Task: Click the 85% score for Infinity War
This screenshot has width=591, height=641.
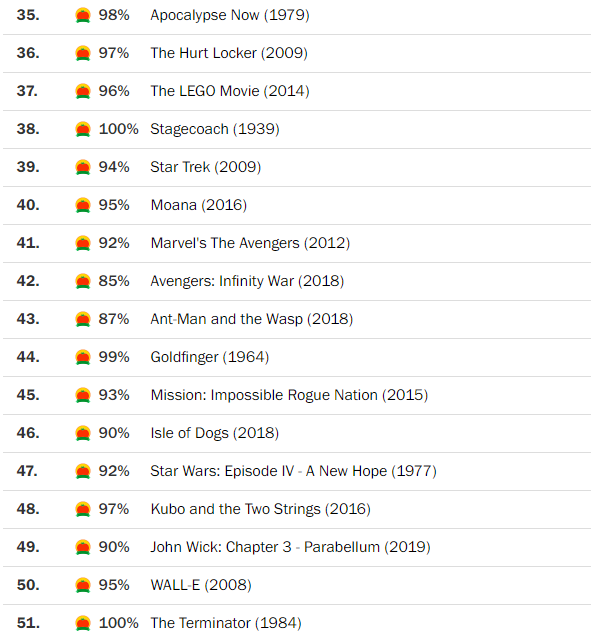Action: coord(114,281)
